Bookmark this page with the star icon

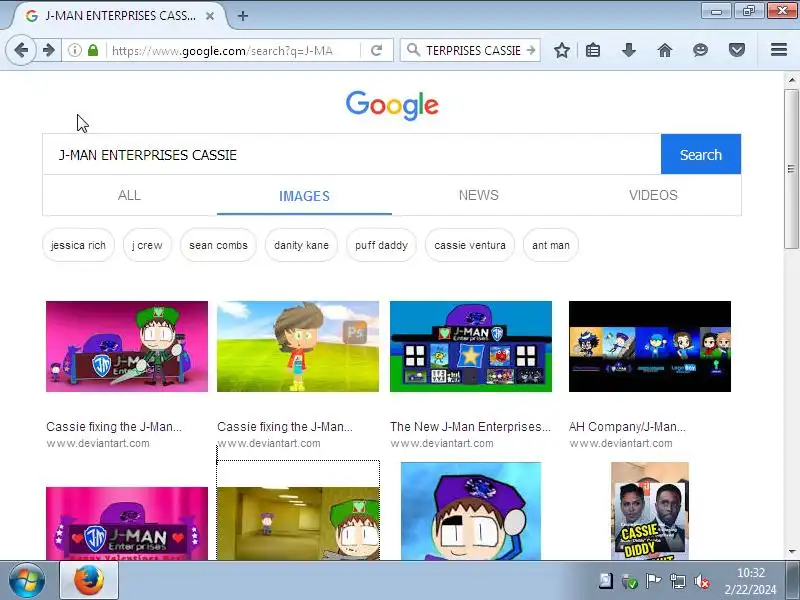(562, 50)
